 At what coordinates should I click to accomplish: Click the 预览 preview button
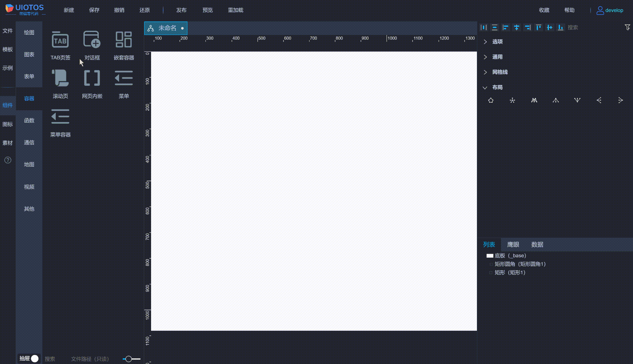tap(207, 10)
